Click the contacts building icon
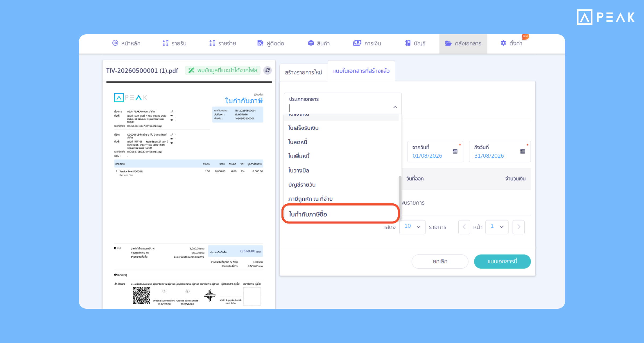644x343 pixels. pos(260,43)
